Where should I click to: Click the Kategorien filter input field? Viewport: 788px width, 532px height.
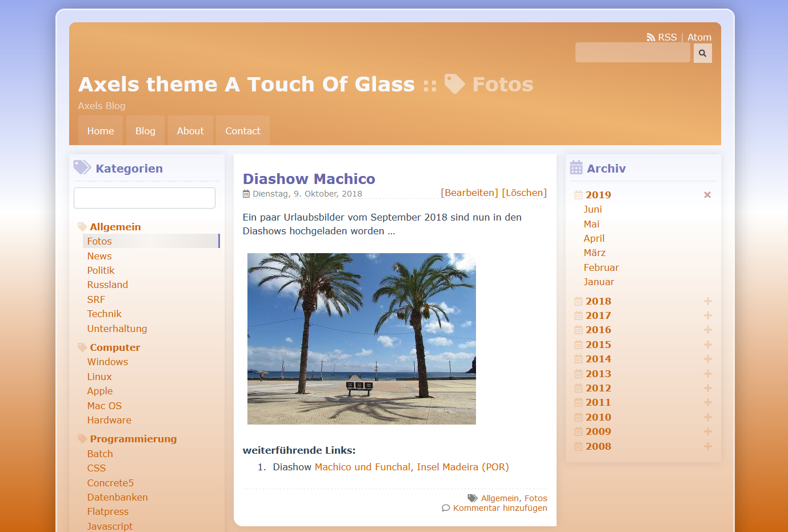(x=145, y=198)
